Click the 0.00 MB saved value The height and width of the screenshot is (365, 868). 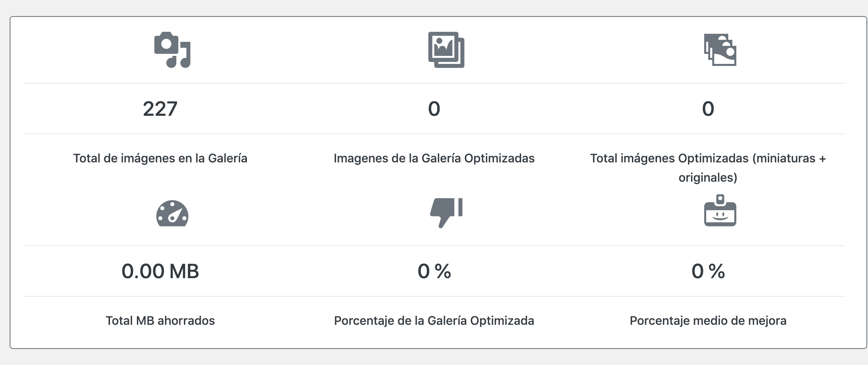click(x=160, y=271)
